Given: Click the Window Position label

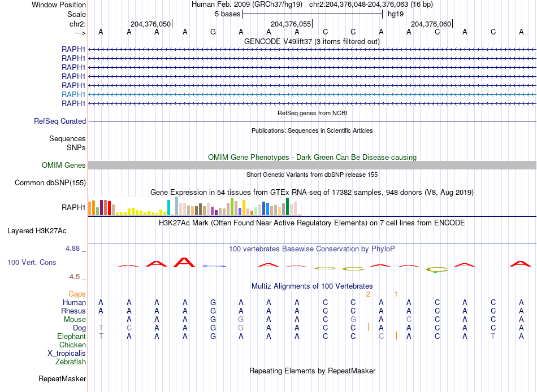Looking at the screenshot, I should click(59, 5).
